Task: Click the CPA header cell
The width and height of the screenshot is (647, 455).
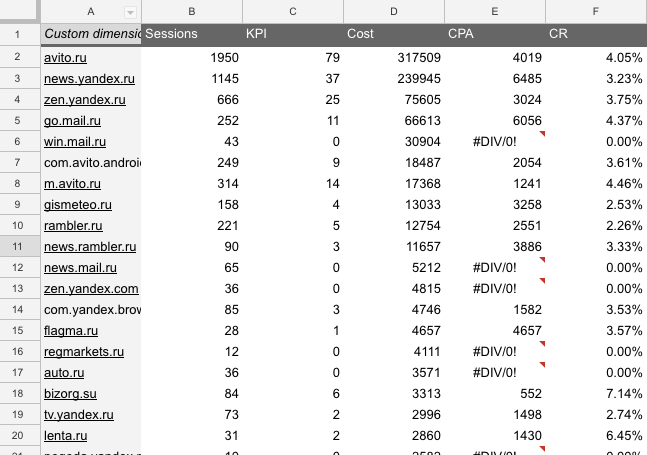Action: point(494,34)
